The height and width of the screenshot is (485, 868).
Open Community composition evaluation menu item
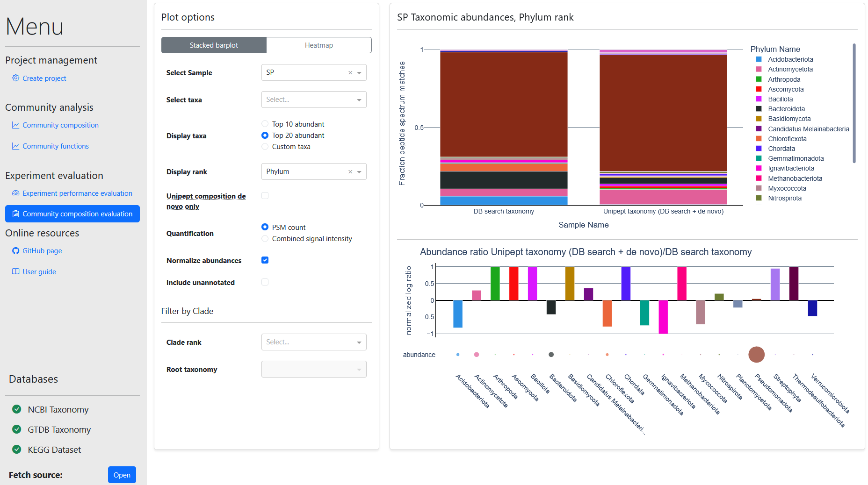tap(72, 214)
